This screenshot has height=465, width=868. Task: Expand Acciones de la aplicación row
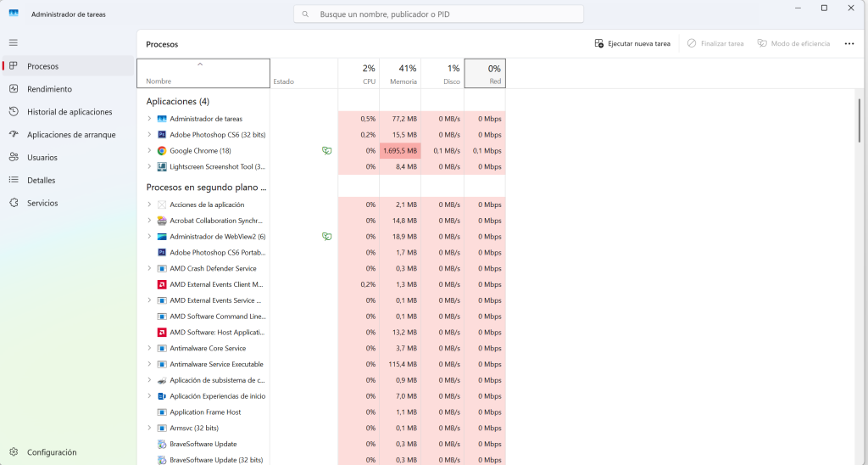[x=149, y=204]
